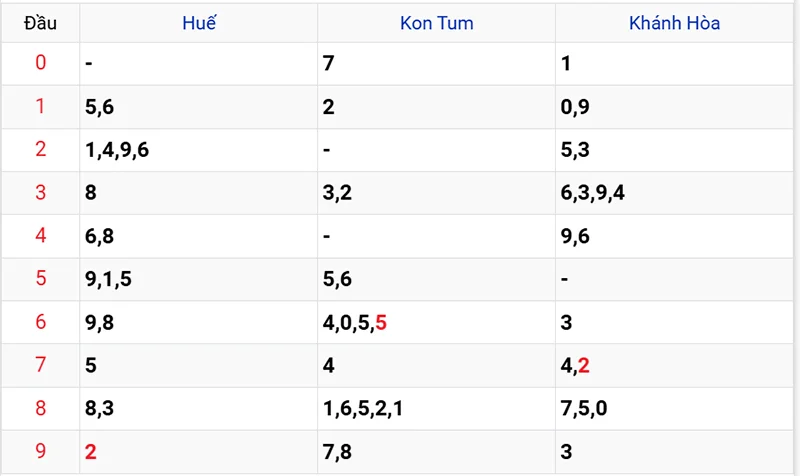Select the Kon Tum cell showing 1,6,5,2,1
The image size is (800, 476).
361,408
